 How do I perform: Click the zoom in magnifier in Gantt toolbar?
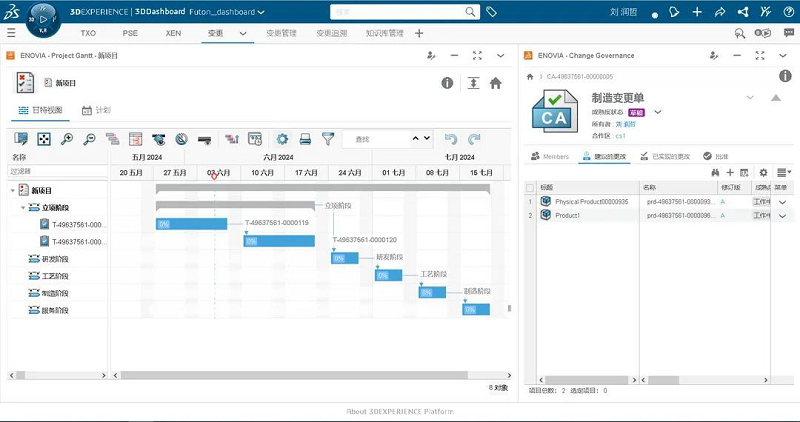point(67,139)
